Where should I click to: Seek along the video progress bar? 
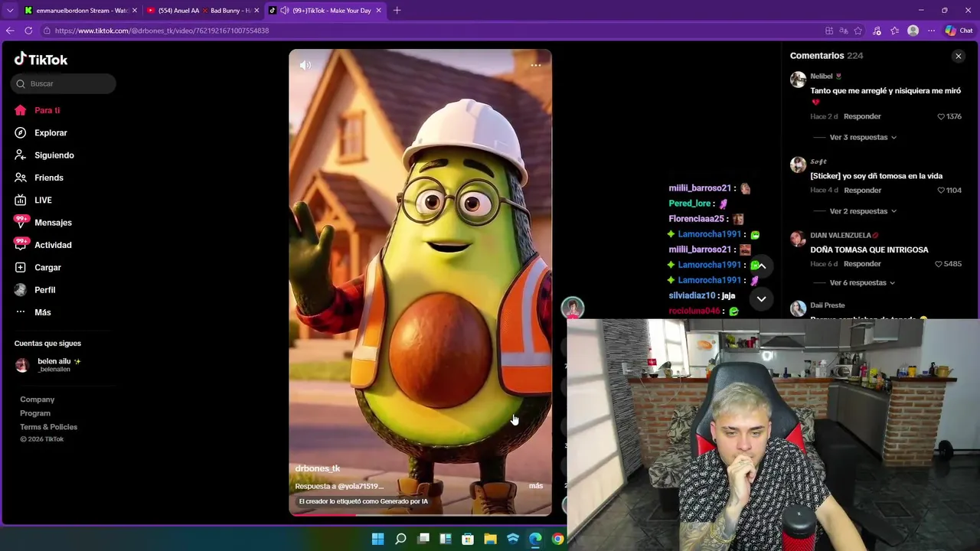[420, 514]
